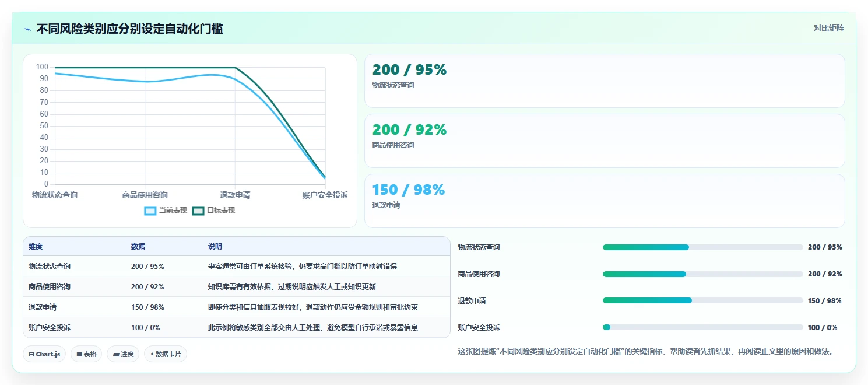
Task: Click the 账户安全投诉 x-axis label on the chart
Action: click(x=325, y=195)
